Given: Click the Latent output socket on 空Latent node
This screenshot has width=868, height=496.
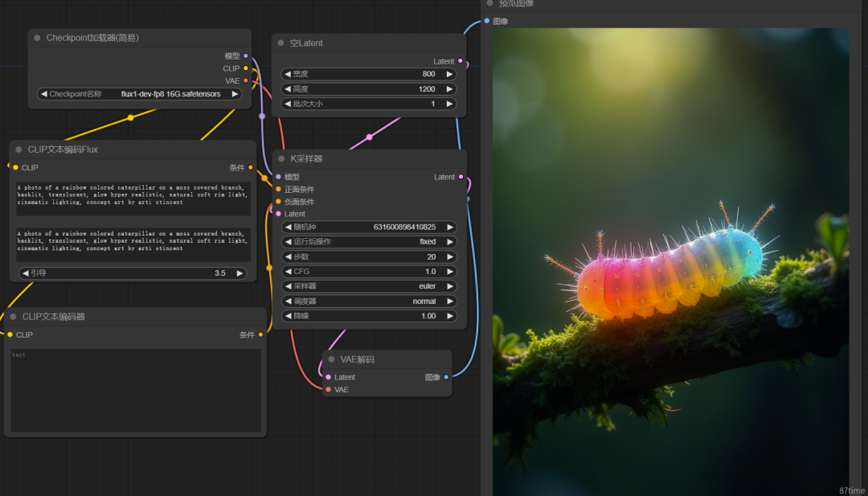Looking at the screenshot, I should [x=461, y=61].
